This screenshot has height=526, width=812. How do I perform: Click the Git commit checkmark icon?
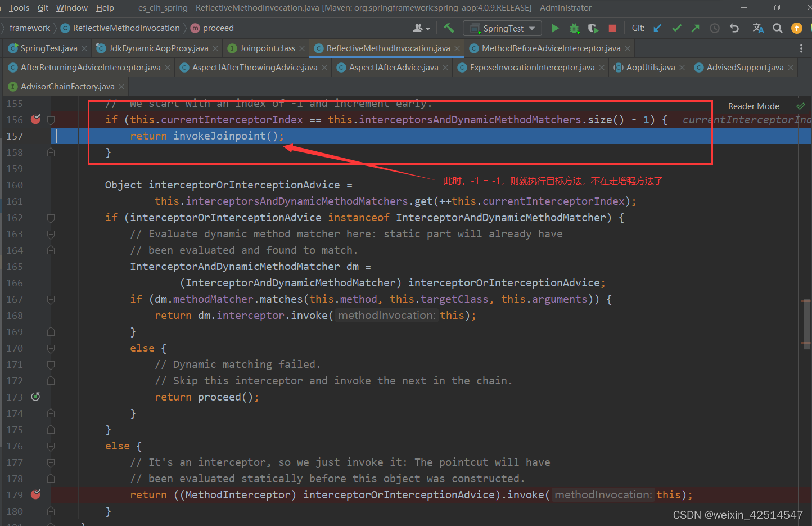[676, 28]
